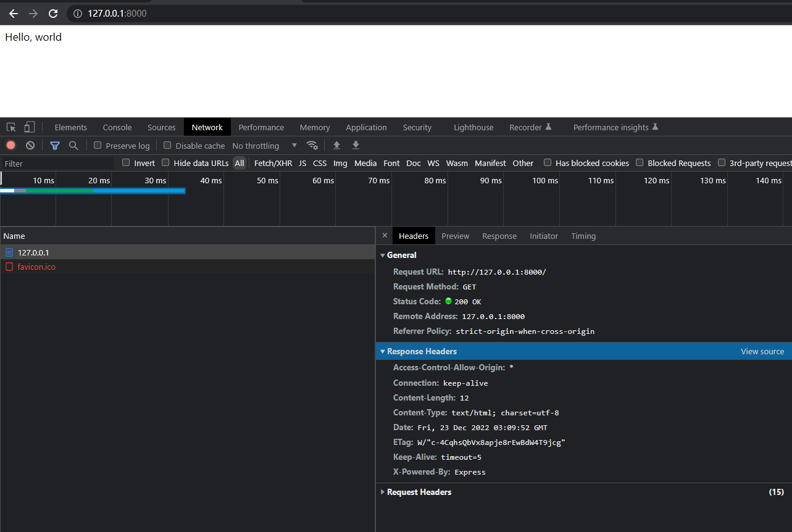
Task: Filter requests by Img type
Action: tap(340, 163)
